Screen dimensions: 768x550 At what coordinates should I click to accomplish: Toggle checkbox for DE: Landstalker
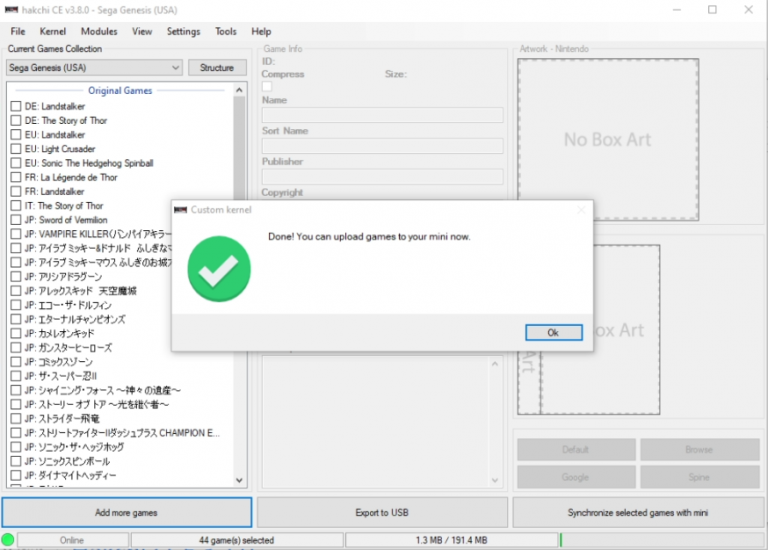pos(16,106)
